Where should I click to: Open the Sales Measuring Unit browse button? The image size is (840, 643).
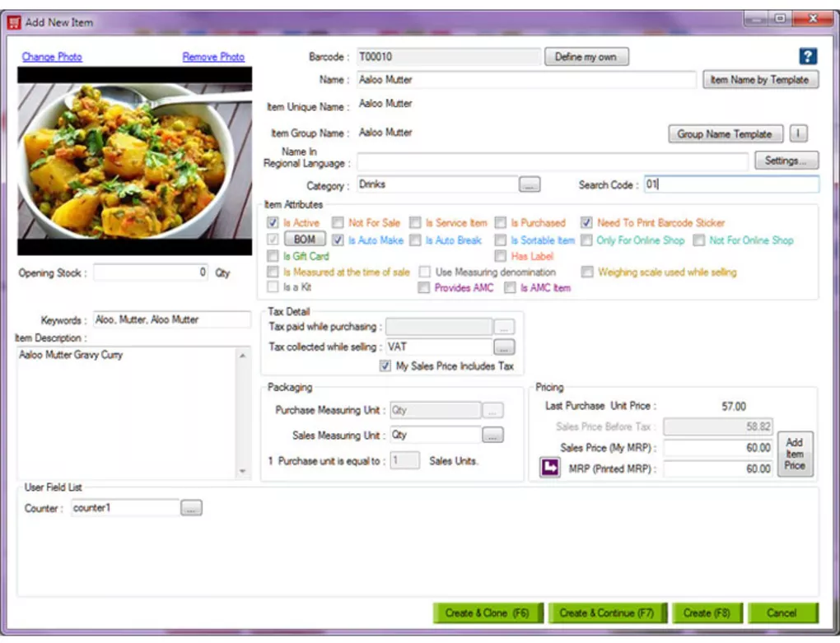[x=492, y=435]
